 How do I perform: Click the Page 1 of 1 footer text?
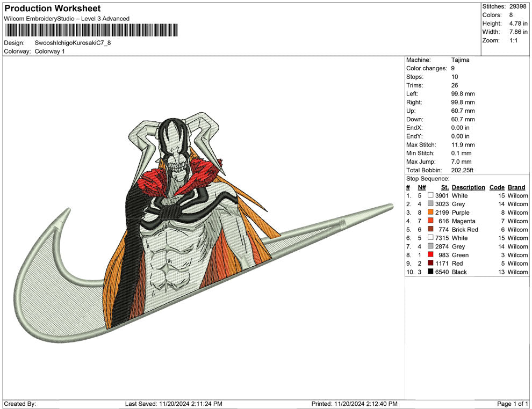click(513, 404)
